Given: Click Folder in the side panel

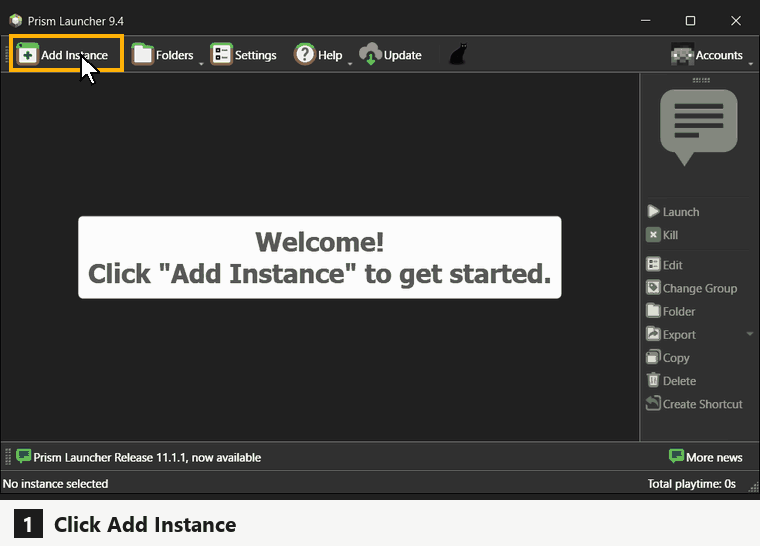Looking at the screenshot, I should point(671,311).
